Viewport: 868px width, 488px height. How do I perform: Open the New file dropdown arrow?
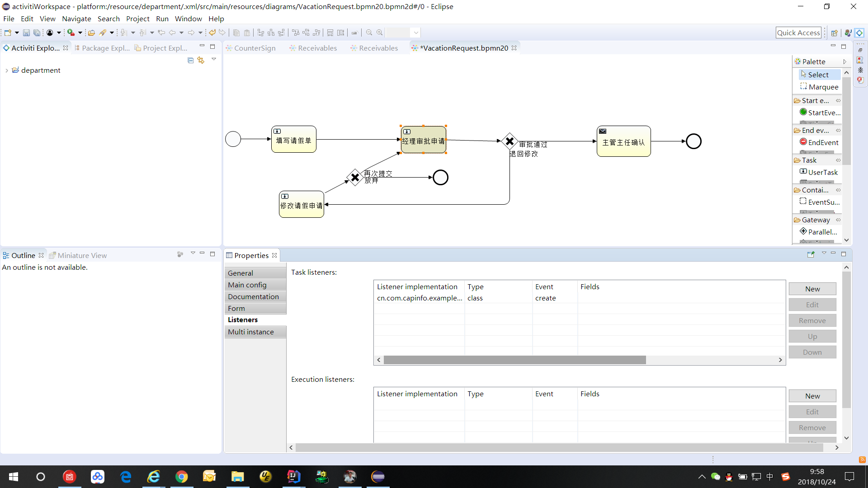pos(17,33)
